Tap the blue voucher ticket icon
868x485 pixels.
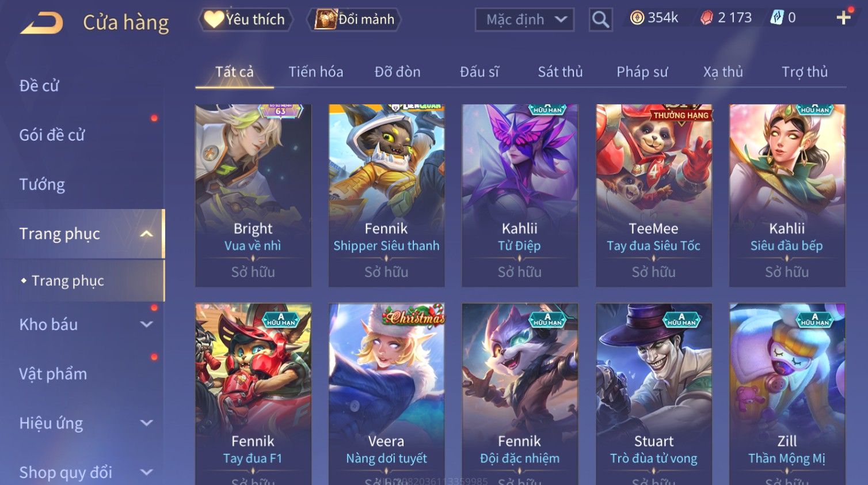click(x=776, y=18)
